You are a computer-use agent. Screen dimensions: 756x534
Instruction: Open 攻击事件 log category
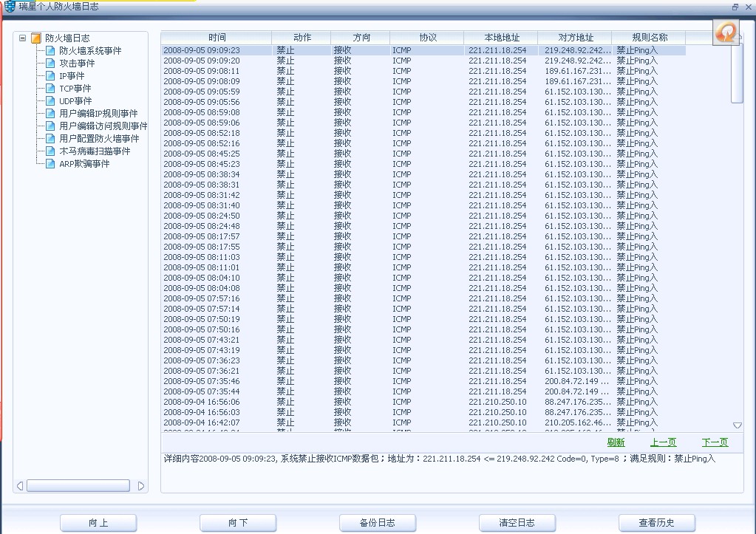(77, 63)
